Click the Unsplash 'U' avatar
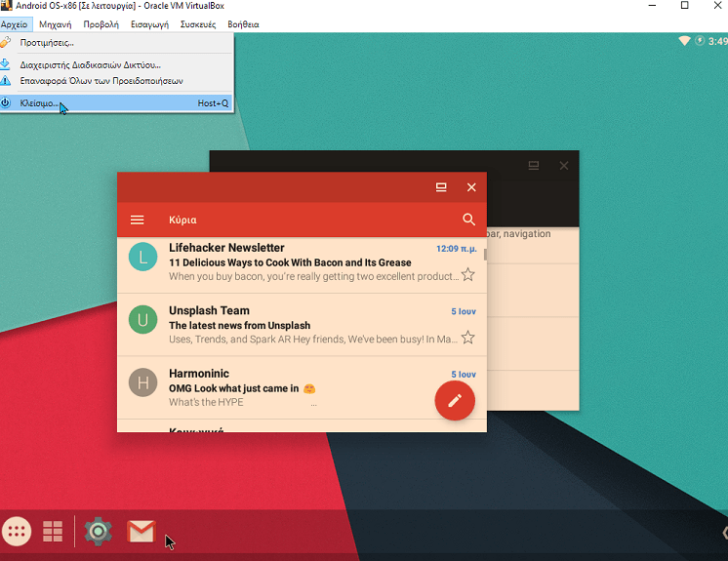This screenshot has width=728, height=561. click(143, 320)
